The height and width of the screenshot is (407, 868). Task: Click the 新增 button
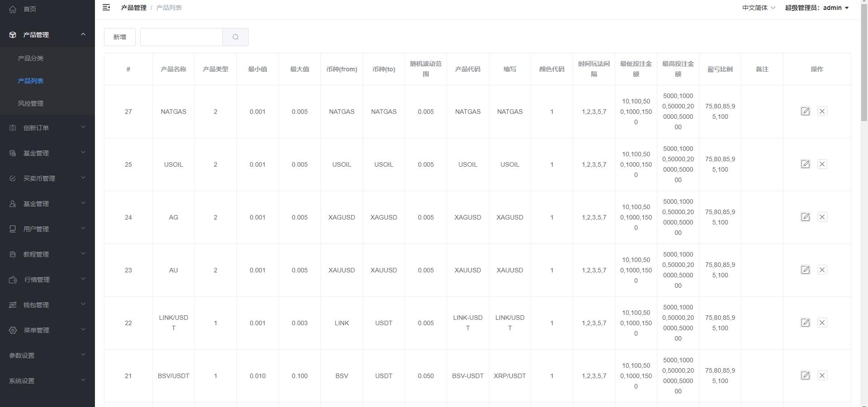pos(120,37)
